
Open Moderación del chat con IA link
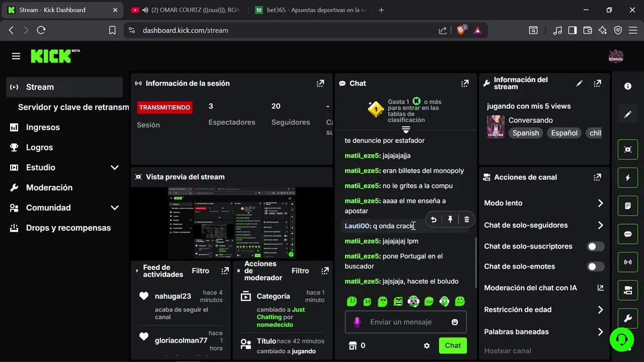(544, 288)
